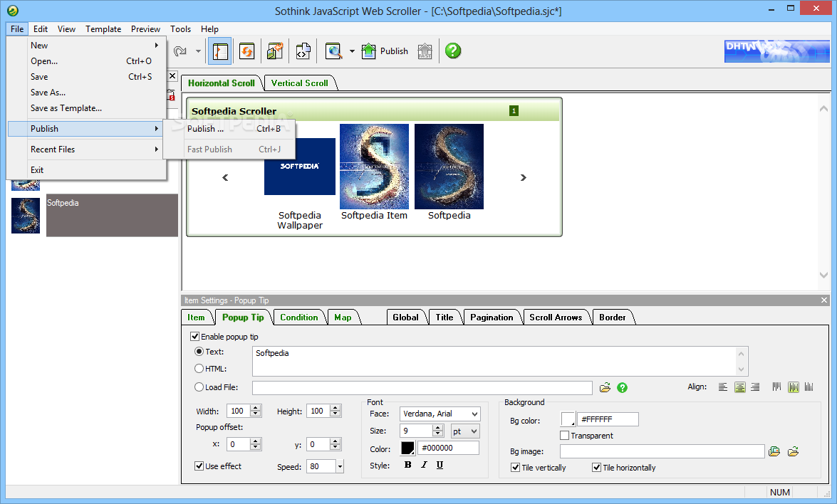
Task: Pick the Bg color swatch
Action: pos(568,419)
